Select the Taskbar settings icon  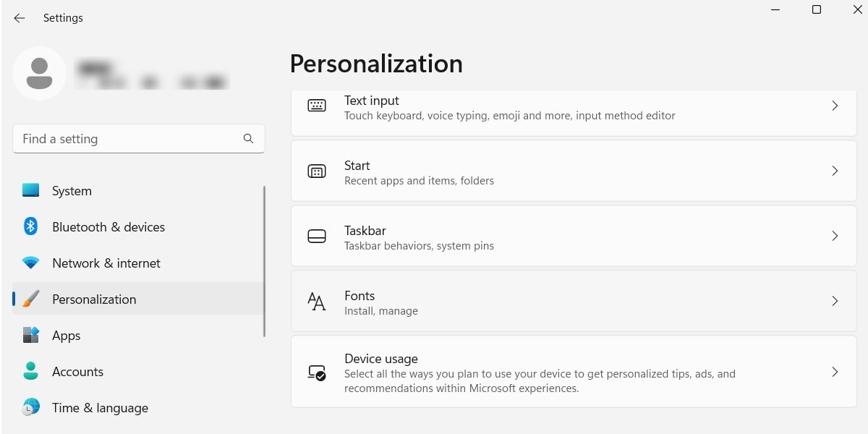click(317, 236)
